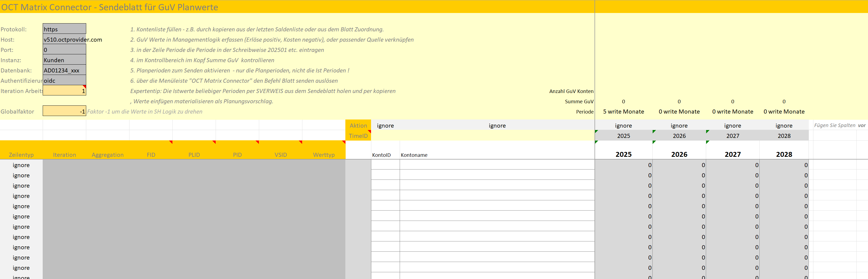
Task: Select the Aggregation column header
Action: [108, 155]
